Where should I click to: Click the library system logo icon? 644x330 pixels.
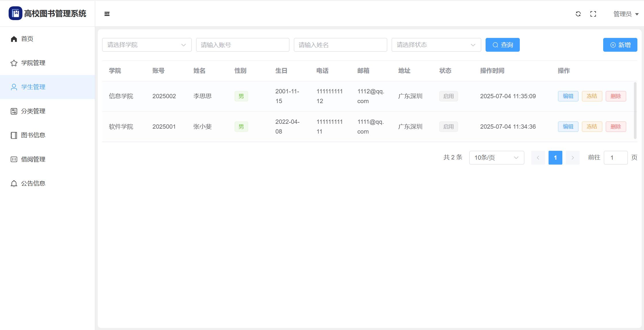point(16,13)
